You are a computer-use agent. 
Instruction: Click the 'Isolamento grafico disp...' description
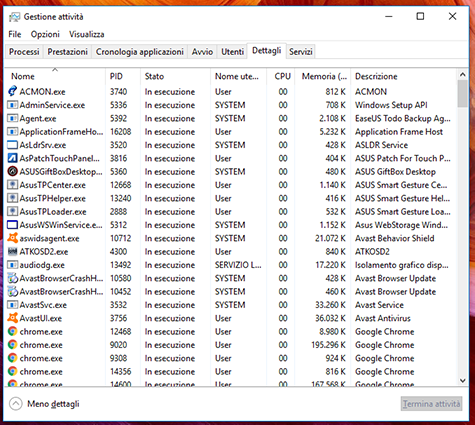pos(402,265)
